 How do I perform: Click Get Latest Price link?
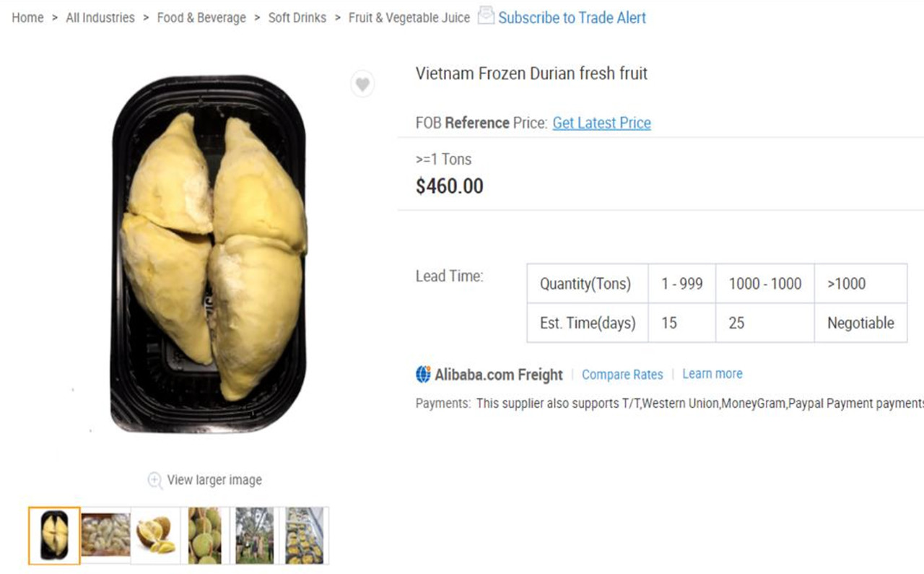[x=601, y=123]
